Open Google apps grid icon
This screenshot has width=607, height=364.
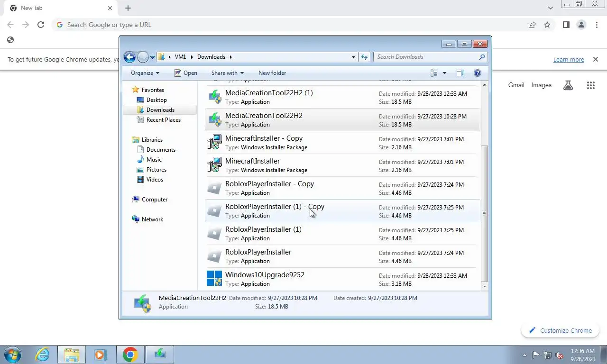click(590, 85)
